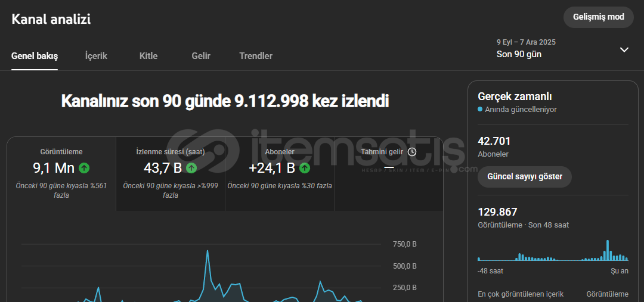Viewport: 644px width, 302px height.
Task: Click green up arrow next to +24,1 B
Action: click(x=304, y=168)
